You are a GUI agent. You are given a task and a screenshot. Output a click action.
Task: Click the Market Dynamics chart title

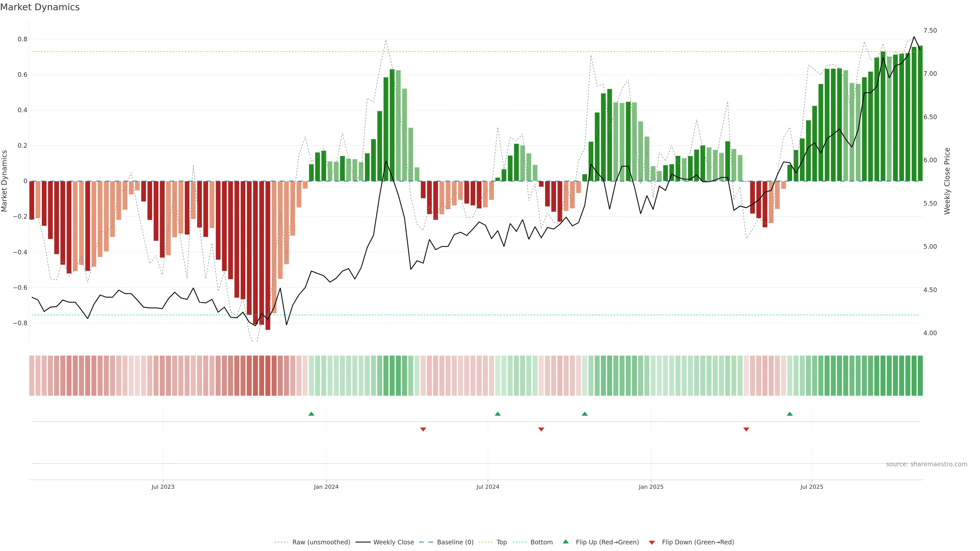coord(40,7)
